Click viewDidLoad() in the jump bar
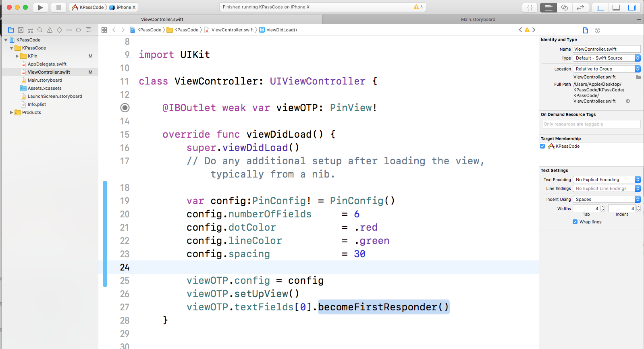The width and height of the screenshot is (644, 349). coord(278,30)
